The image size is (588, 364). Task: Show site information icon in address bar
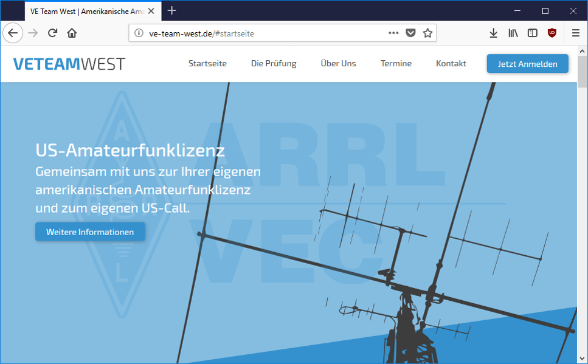tap(139, 33)
